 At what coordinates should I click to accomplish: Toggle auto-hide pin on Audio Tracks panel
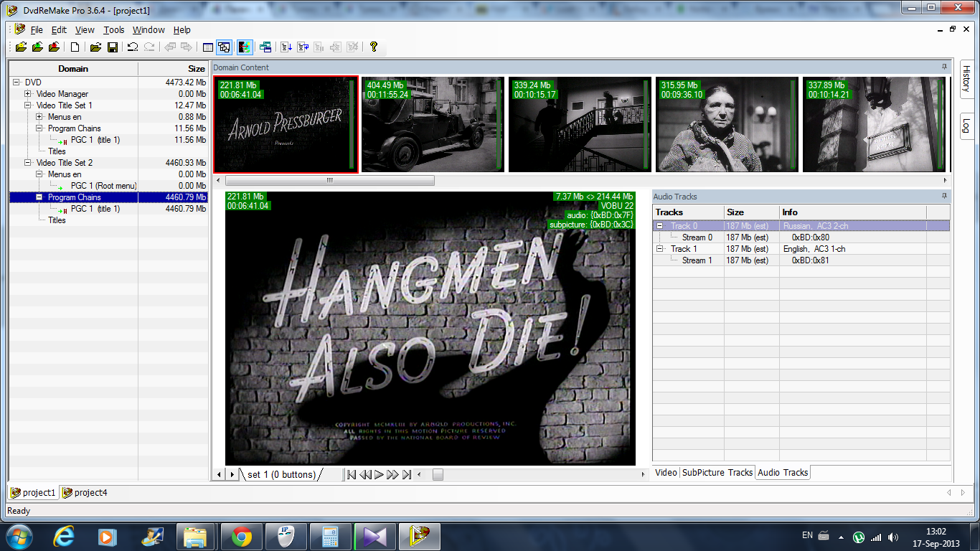(945, 196)
